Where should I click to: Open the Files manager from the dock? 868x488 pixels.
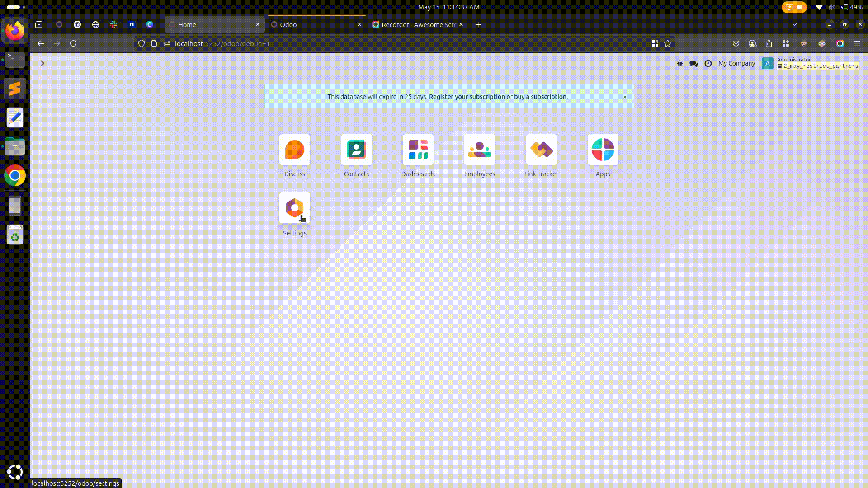pos(15,146)
